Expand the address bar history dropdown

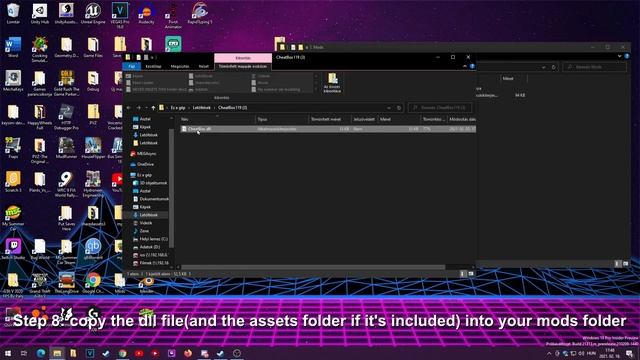click(389, 108)
